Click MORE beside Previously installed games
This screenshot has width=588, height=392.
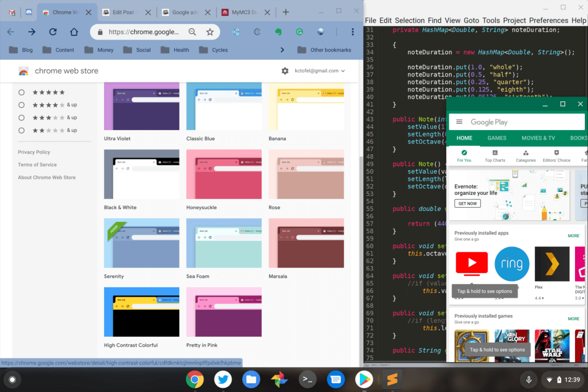(x=573, y=319)
